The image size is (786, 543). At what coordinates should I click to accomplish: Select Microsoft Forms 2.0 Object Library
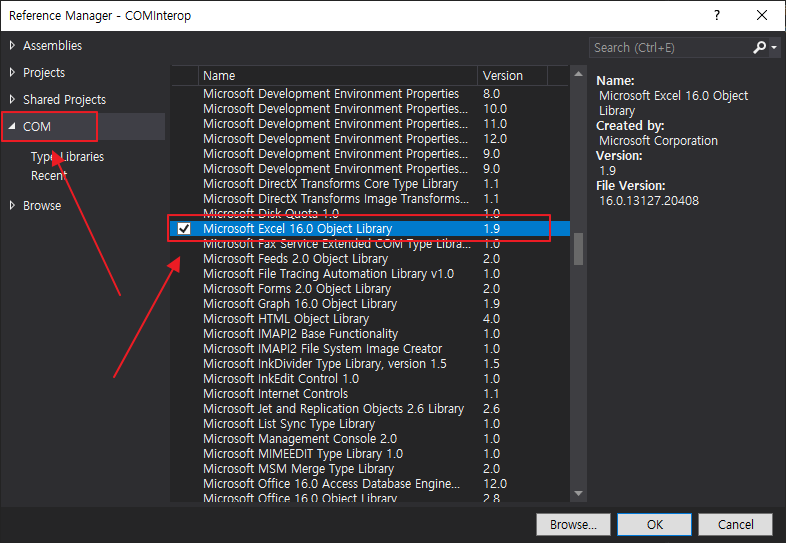coord(369,289)
